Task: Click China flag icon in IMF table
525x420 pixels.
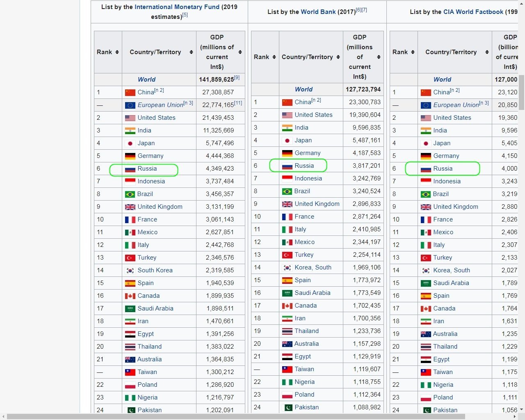Action: [x=130, y=93]
